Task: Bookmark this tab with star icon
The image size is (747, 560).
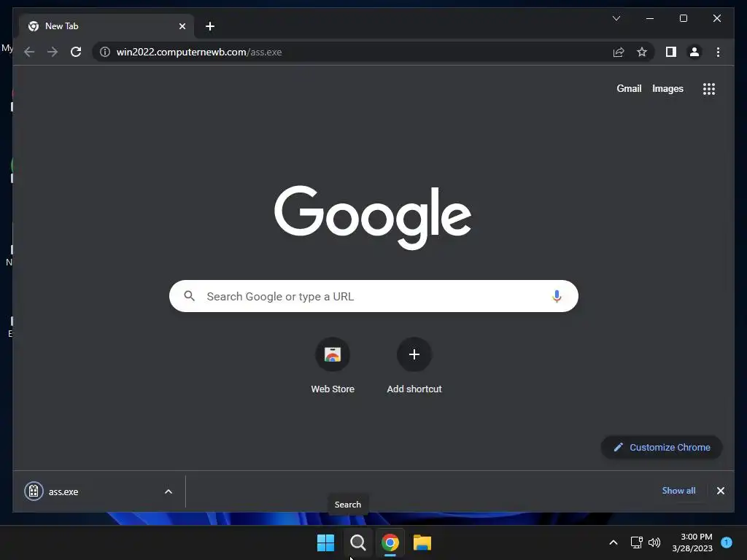Action: click(x=642, y=52)
